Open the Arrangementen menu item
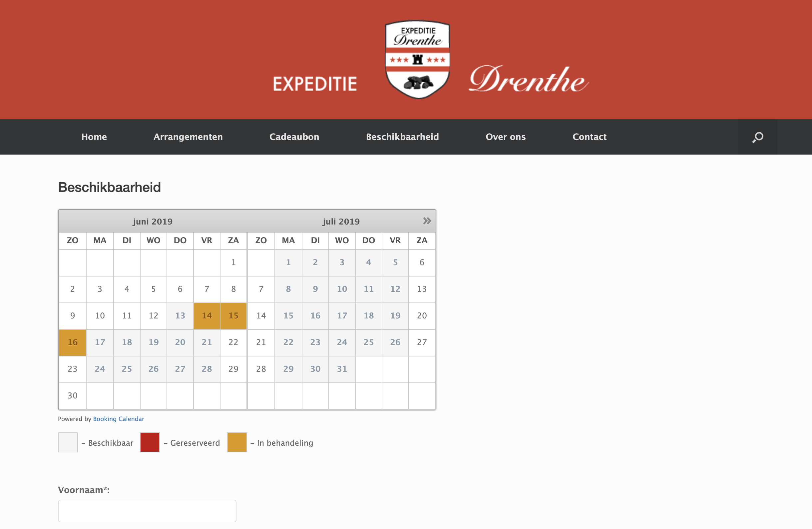Viewport: 812px width, 529px height. click(188, 137)
